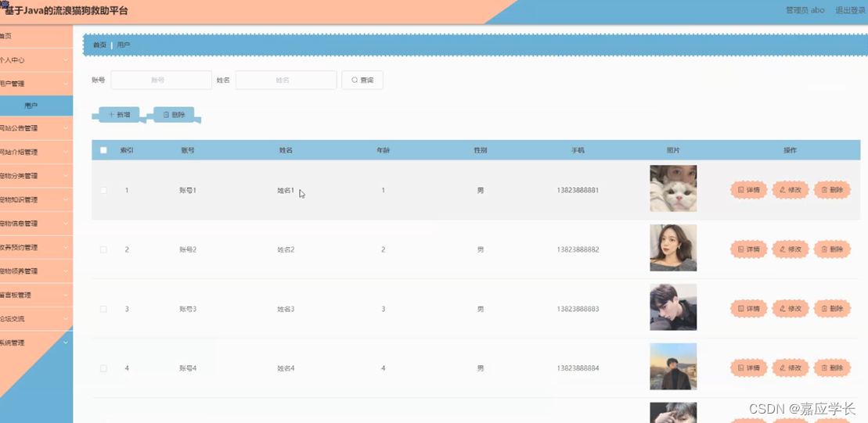Click 删除 for 账号3 row
Viewport: 868px width, 423px height.
[x=832, y=309]
